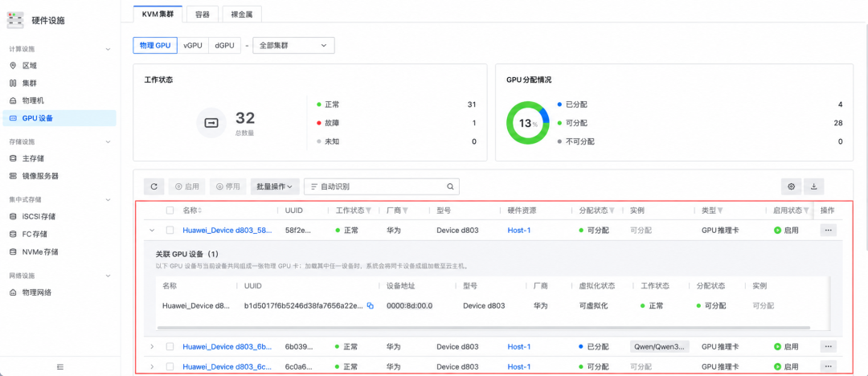
Task: Collapse the sidebar with the bottom menu icon
Action: pos(60,366)
